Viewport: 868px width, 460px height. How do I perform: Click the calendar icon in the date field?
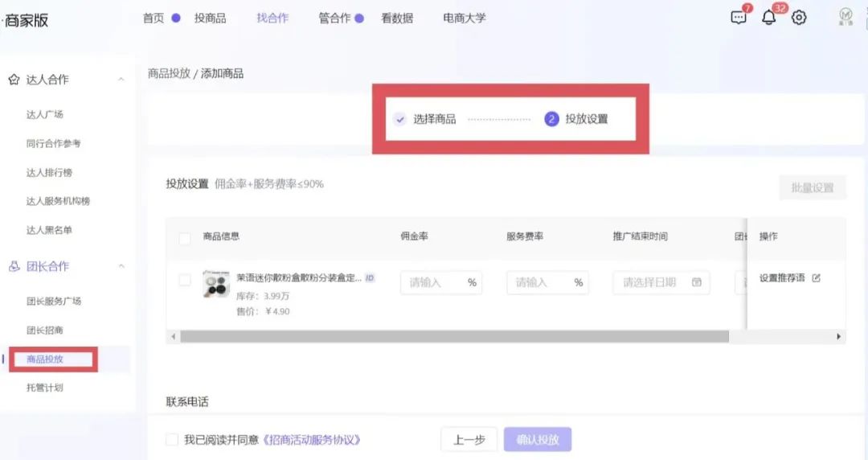697,282
